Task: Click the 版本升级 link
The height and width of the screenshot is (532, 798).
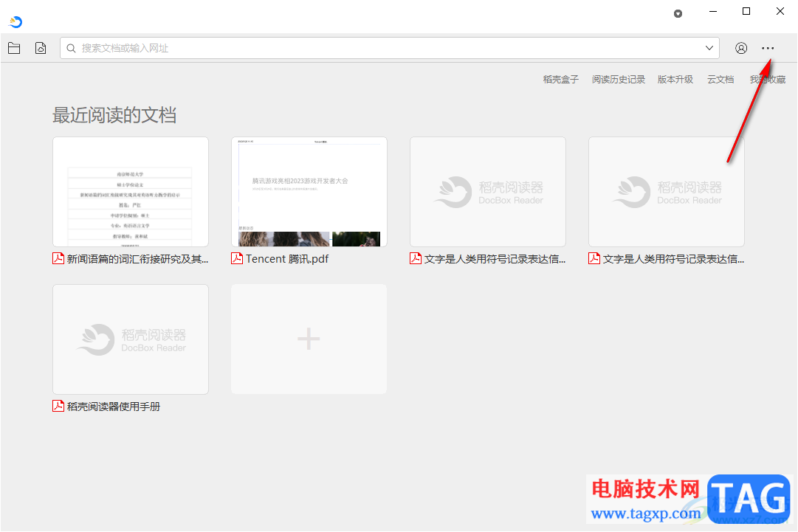Action: coord(675,80)
